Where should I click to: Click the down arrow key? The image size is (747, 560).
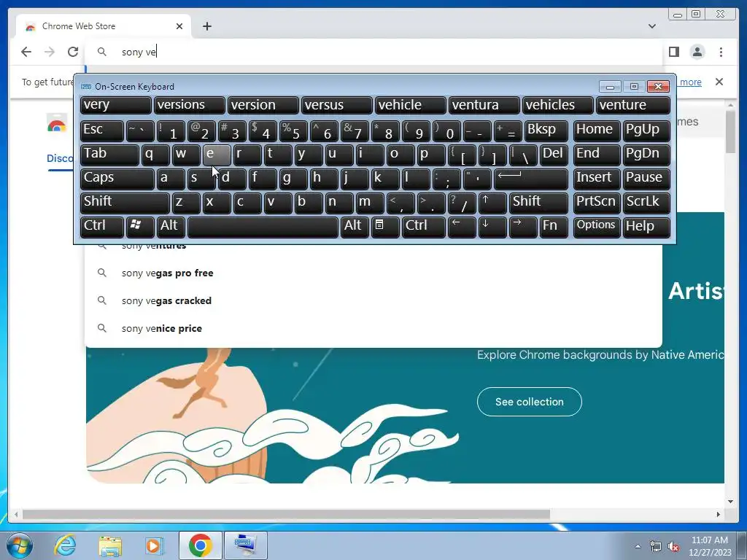pyautogui.click(x=492, y=227)
